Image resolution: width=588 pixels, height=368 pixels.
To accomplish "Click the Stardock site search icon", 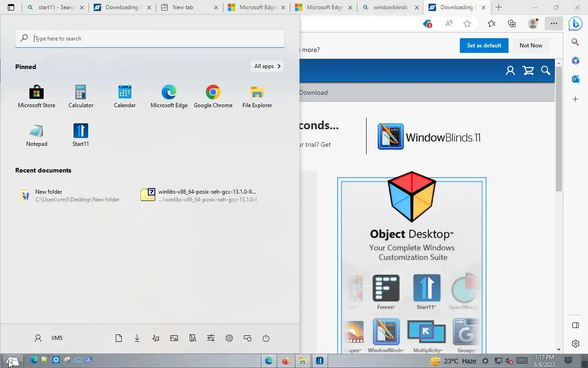I will [546, 70].
